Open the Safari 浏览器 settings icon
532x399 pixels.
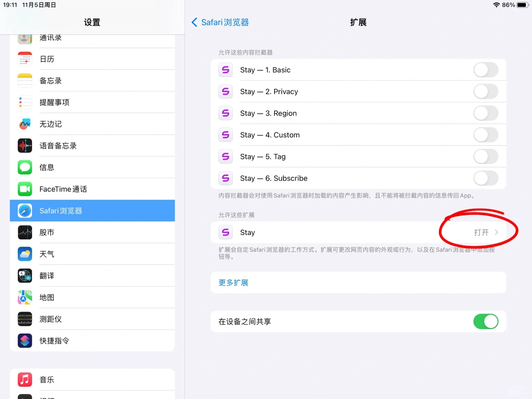pos(25,211)
